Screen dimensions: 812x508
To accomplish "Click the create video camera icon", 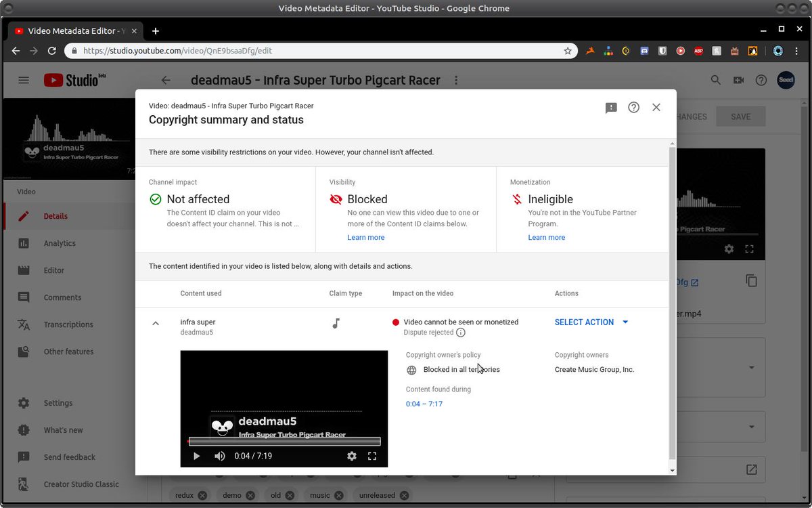I will coord(738,80).
